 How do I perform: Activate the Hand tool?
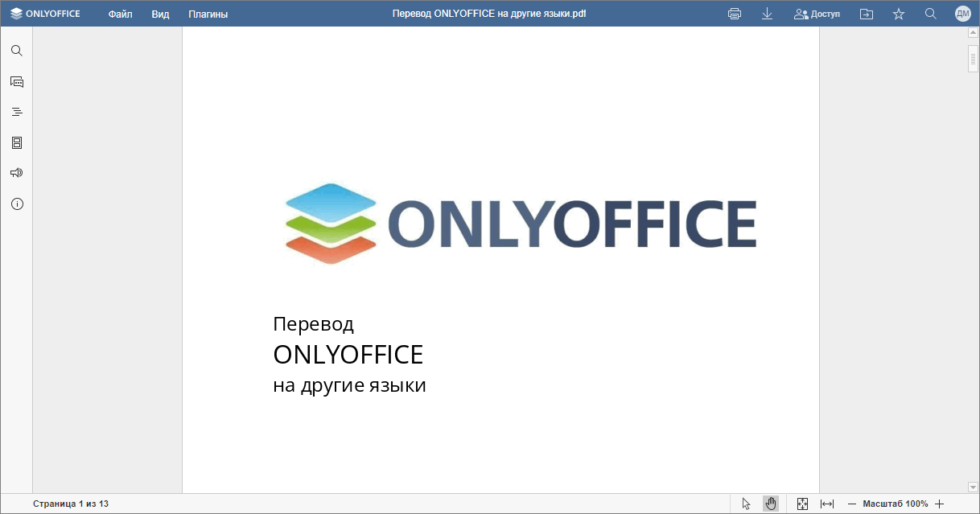tap(771, 504)
